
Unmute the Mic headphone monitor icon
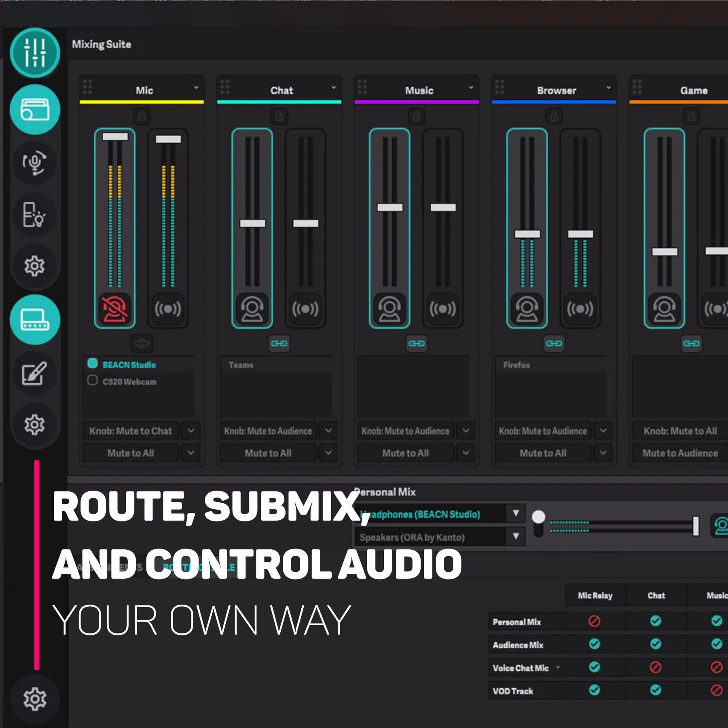point(115,309)
